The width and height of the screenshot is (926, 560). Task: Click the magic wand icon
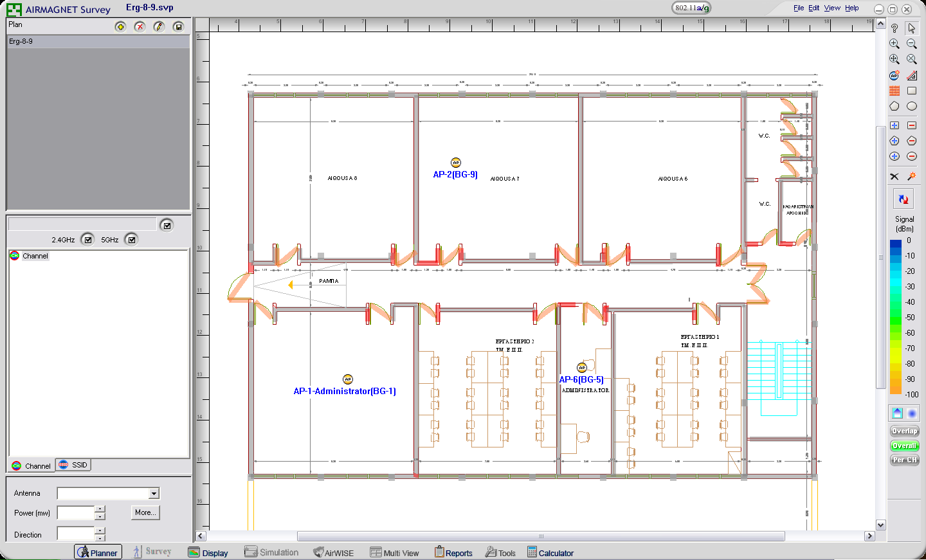click(912, 176)
